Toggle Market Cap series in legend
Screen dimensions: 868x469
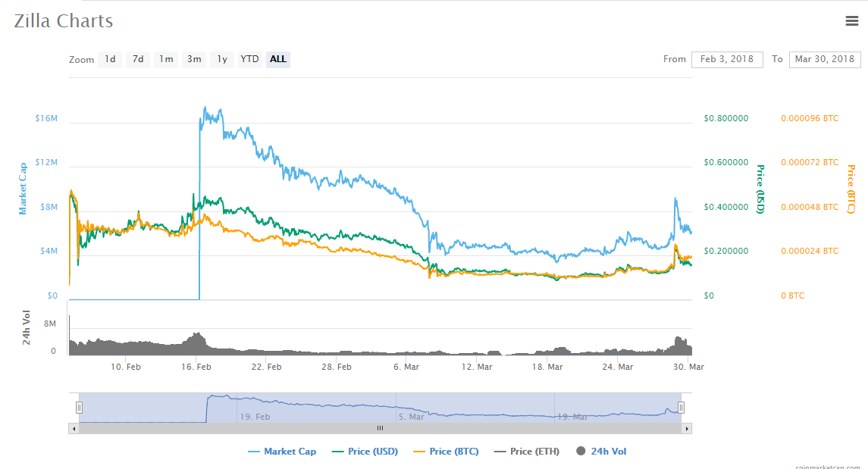pyautogui.click(x=282, y=452)
